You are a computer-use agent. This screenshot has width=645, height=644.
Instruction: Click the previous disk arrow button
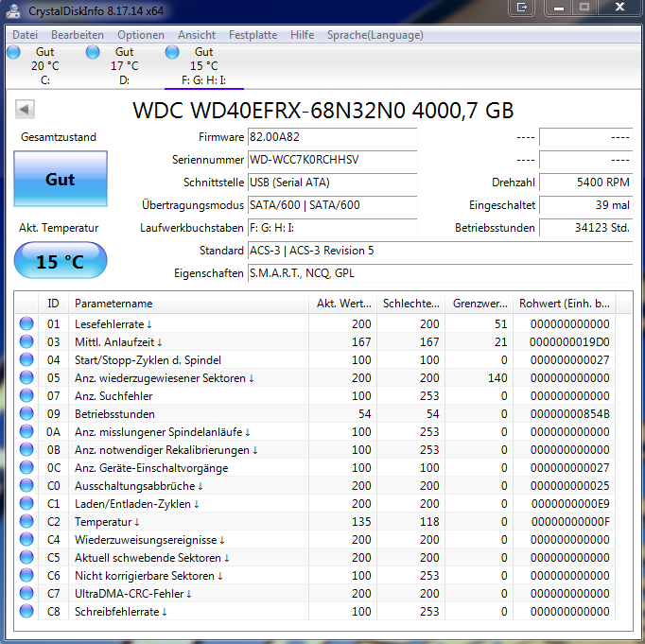25,110
